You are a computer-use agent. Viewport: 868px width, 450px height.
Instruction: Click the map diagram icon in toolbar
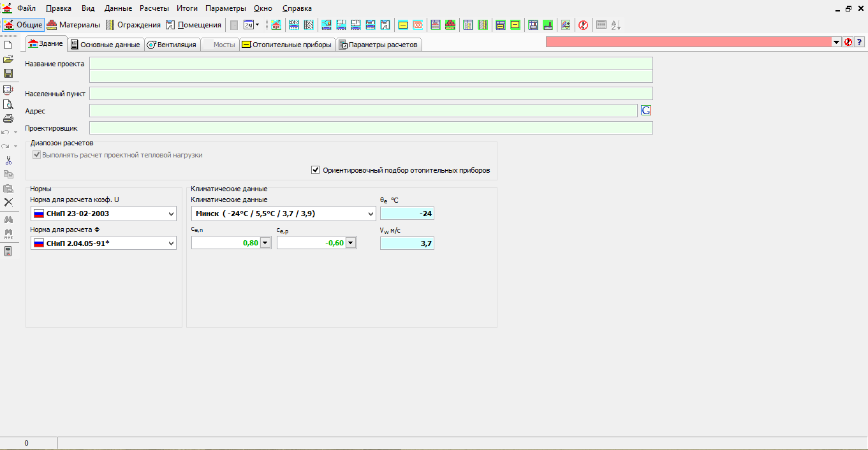(x=566, y=25)
